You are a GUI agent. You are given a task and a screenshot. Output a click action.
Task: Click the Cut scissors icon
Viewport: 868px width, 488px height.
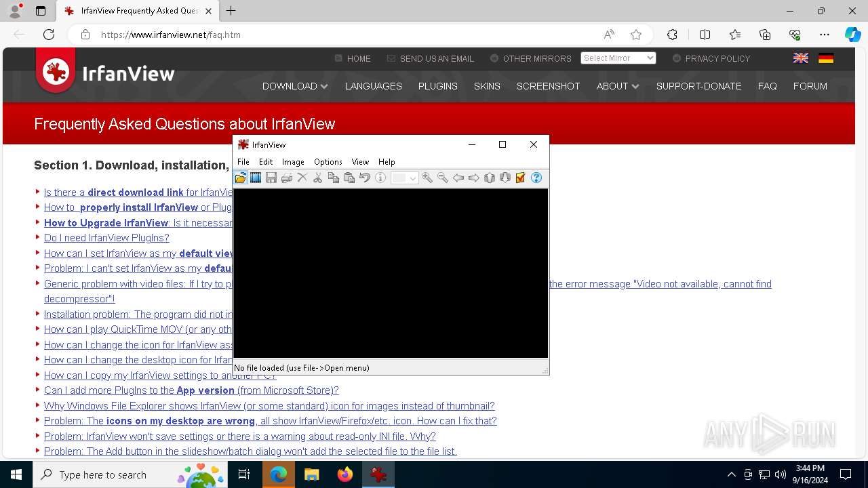click(x=317, y=178)
